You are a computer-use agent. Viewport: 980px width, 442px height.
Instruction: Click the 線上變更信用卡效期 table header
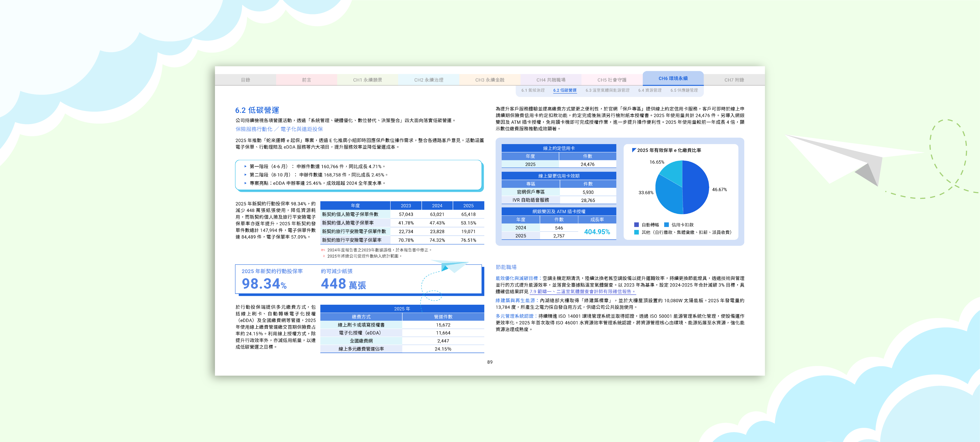[x=559, y=176]
